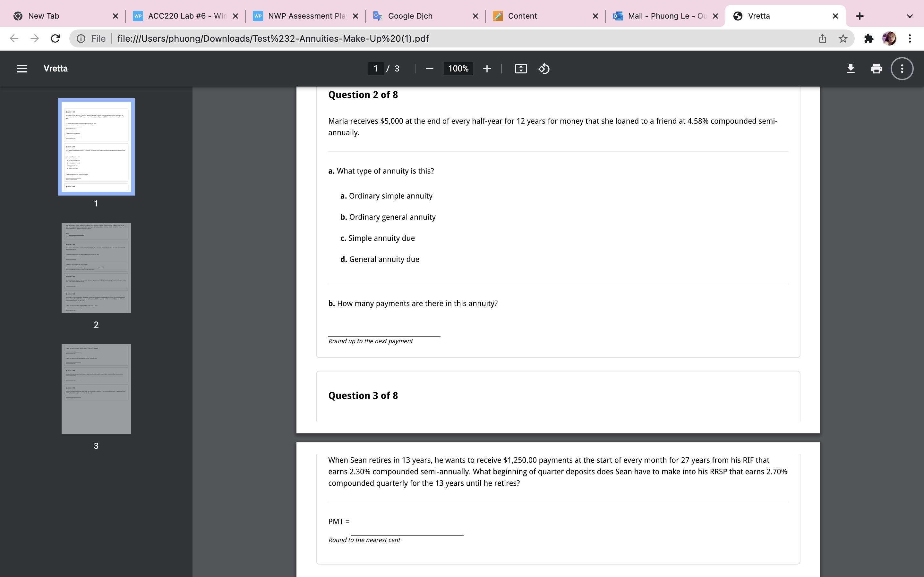Switch to the Google Dịch tab
924x577 pixels.
coord(410,16)
